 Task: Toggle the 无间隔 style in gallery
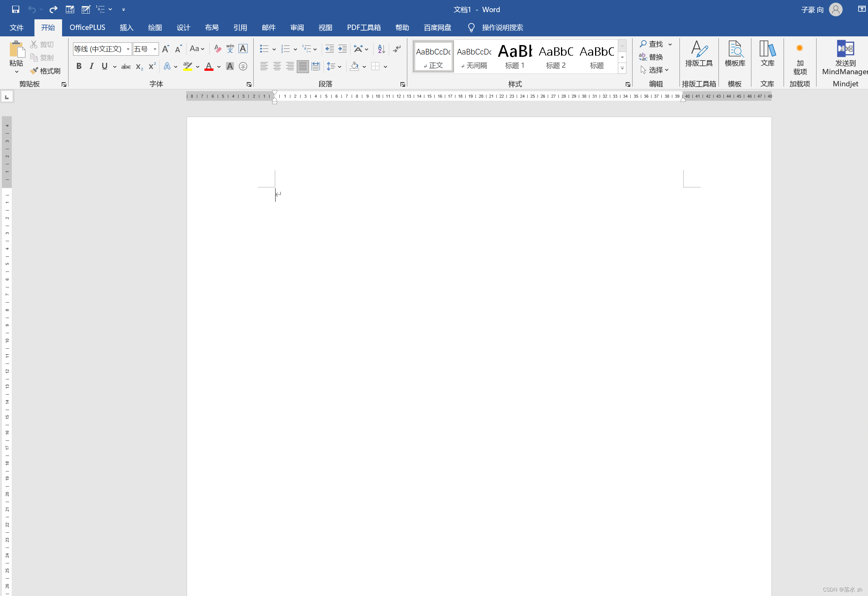(474, 56)
